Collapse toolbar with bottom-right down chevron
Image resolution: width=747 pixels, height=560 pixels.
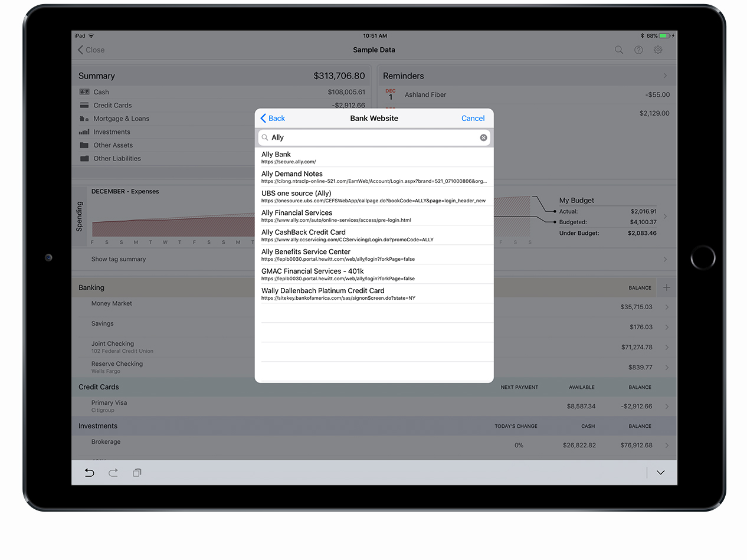tap(660, 473)
